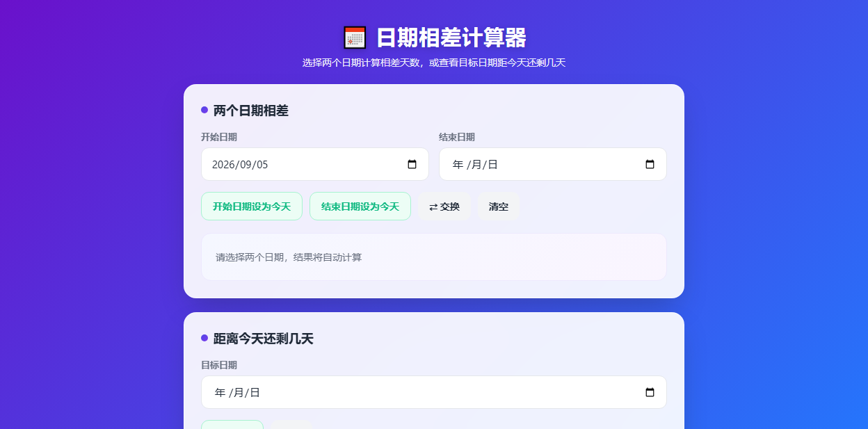868x429 pixels.
Task: Open calendar picker icon in target date field
Action: tap(650, 392)
